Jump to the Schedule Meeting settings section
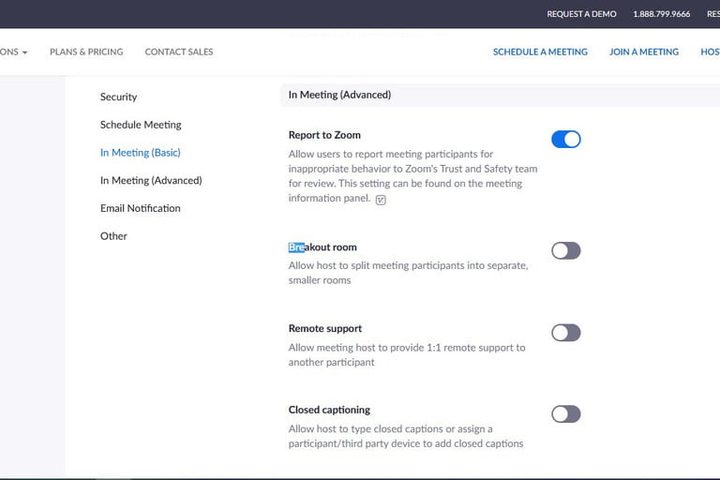This screenshot has width=720, height=480. click(141, 125)
